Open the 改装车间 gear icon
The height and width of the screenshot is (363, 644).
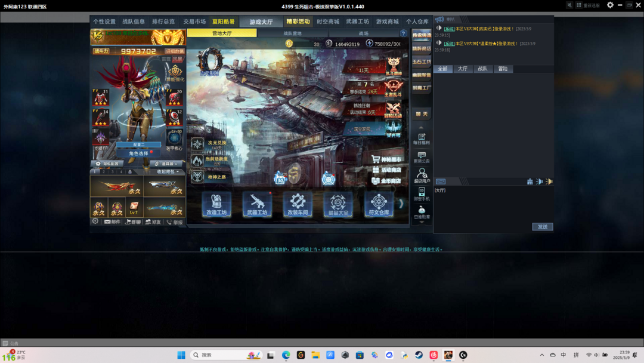298,204
